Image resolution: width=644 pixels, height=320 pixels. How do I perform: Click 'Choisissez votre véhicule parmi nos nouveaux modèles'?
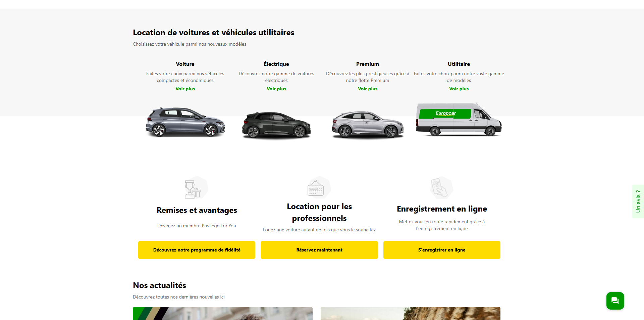[x=190, y=44]
